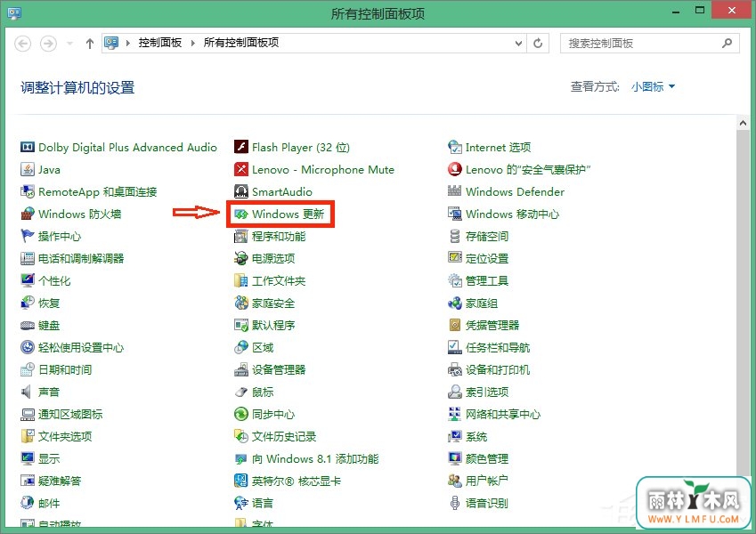Open the Windows Defender castle icon
Image resolution: width=756 pixels, height=534 pixels.
pyautogui.click(x=455, y=191)
